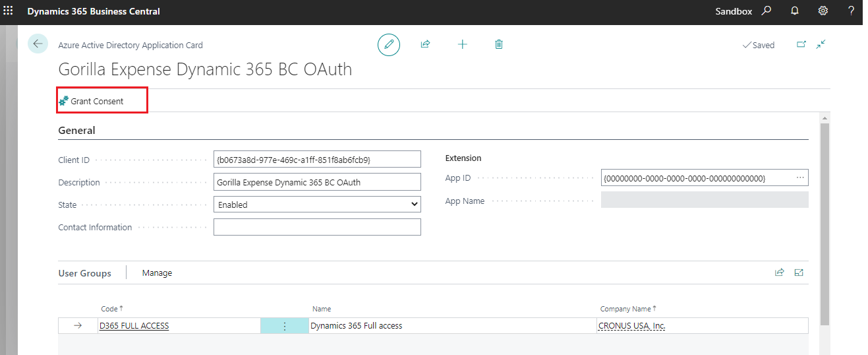
Task: Click the Description field
Action: [x=317, y=182]
